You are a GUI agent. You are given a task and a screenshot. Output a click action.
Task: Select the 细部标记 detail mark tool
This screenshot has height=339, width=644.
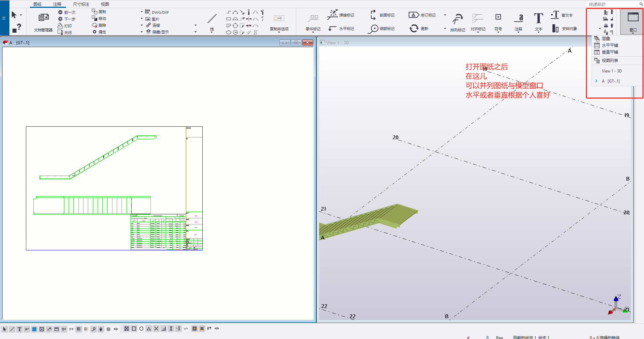[x=373, y=29]
